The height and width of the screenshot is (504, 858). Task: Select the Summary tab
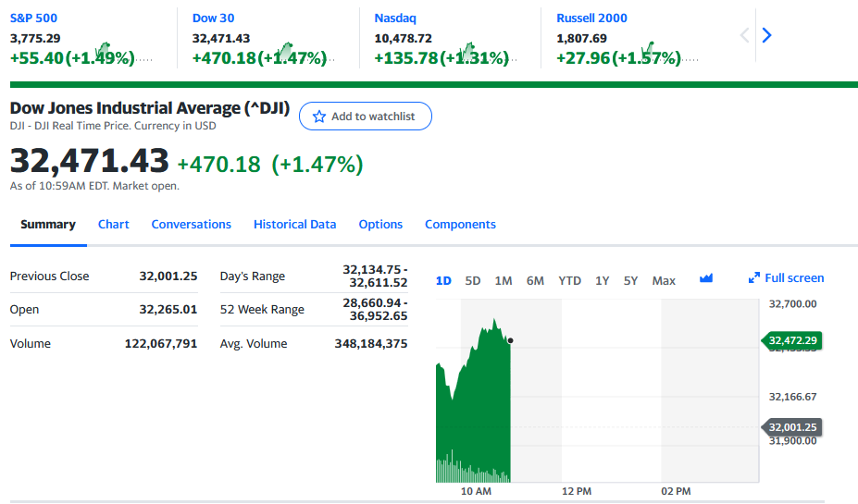tap(48, 225)
